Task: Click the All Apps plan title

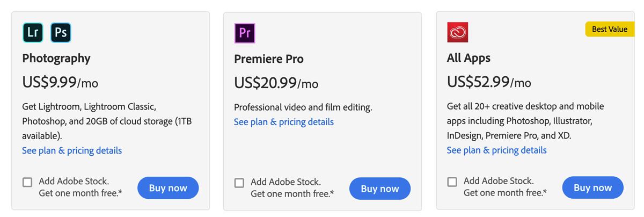Action: pyautogui.click(x=469, y=58)
